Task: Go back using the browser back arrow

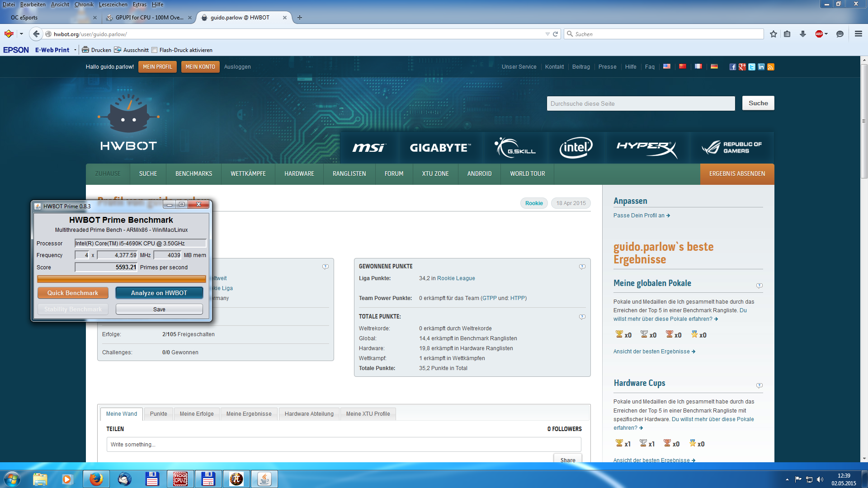Action: click(37, 34)
